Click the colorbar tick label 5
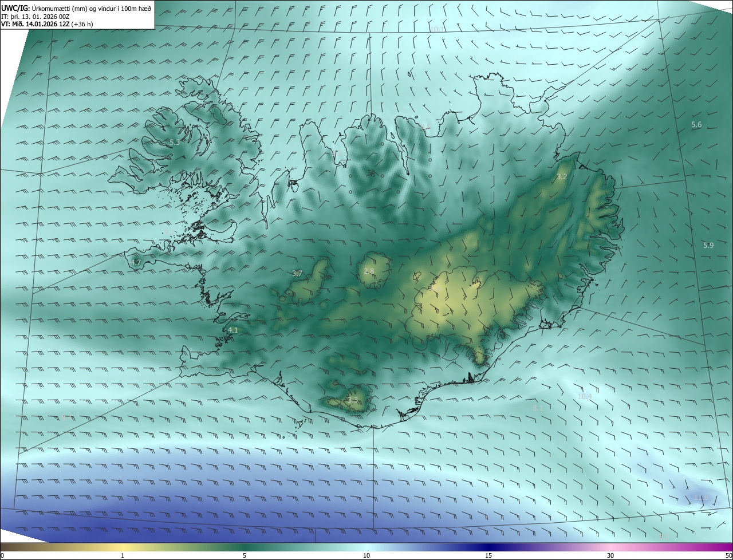733x560 pixels. point(245,555)
